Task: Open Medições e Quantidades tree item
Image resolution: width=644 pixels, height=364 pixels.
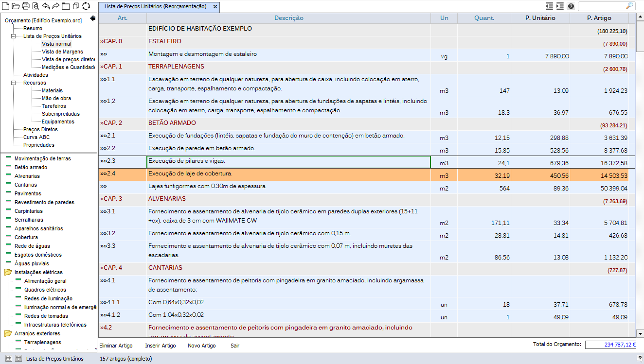Action: pos(68,67)
